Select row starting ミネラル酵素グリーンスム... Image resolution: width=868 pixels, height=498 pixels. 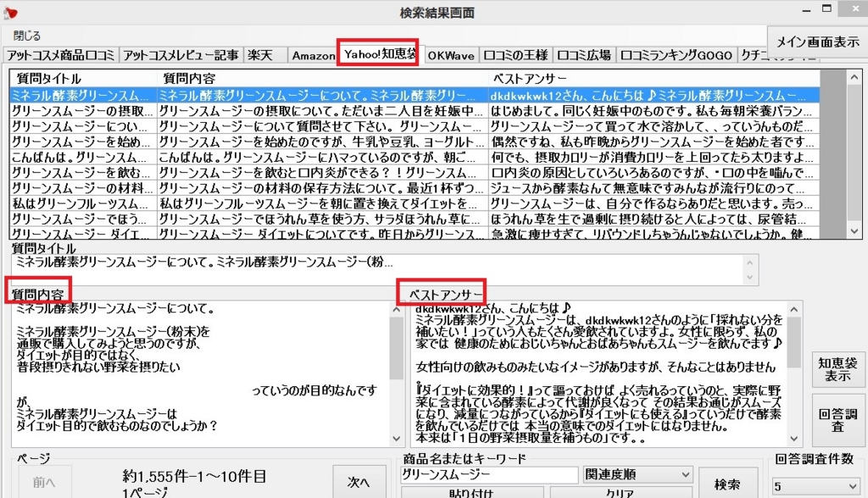coord(415,95)
